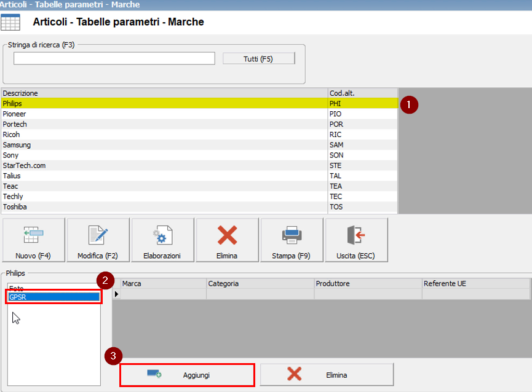Click the empty Produttore cell in lower grid

368,294
